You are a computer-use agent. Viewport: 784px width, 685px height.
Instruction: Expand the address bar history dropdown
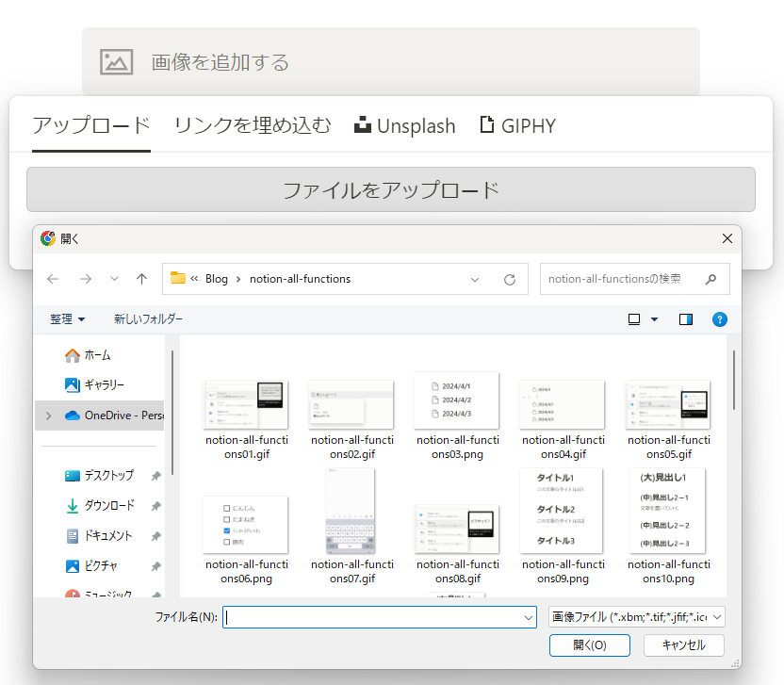tap(475, 280)
